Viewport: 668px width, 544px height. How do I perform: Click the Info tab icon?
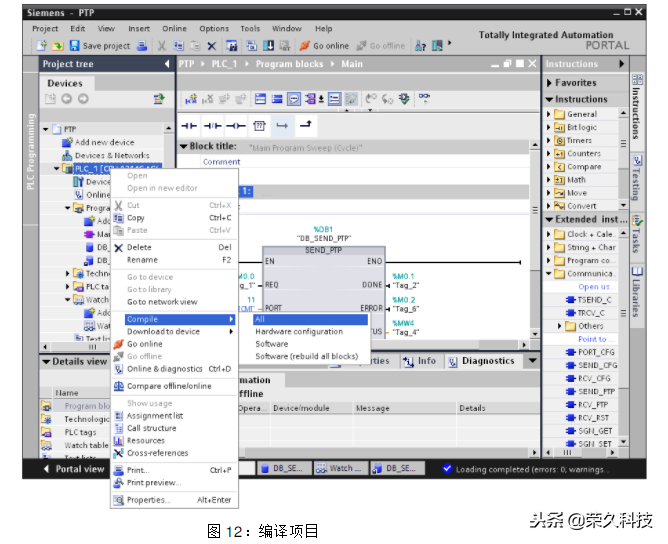pos(408,362)
